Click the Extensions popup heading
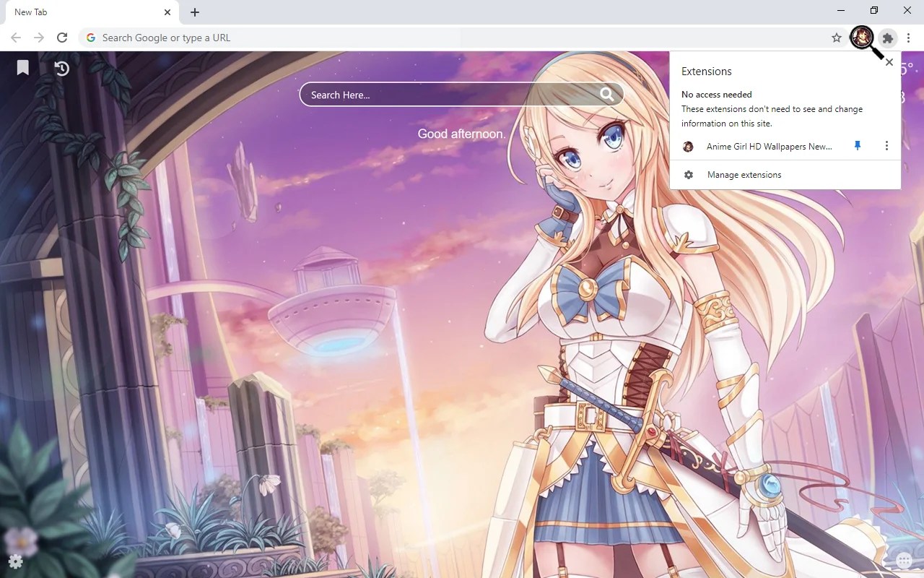Viewport: 924px width, 578px height. click(x=707, y=72)
